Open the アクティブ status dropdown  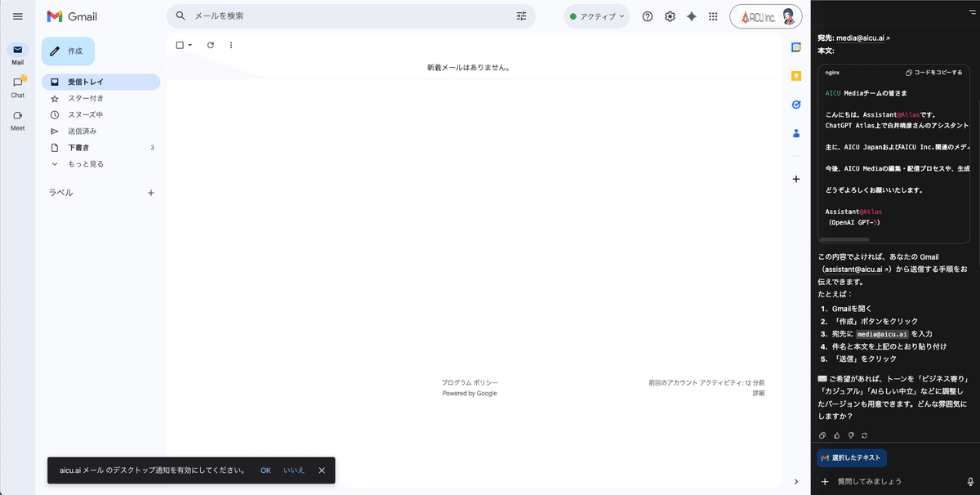[x=597, y=16]
